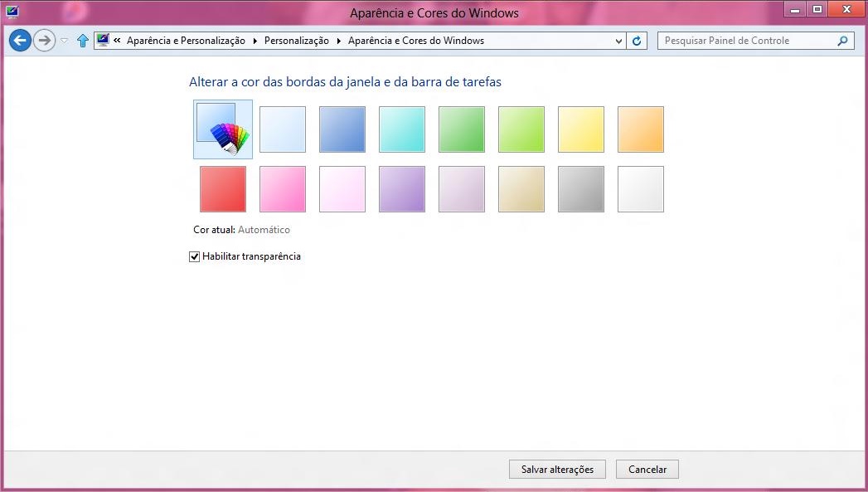
Task: Pick the orange color swatch
Action: 640,129
